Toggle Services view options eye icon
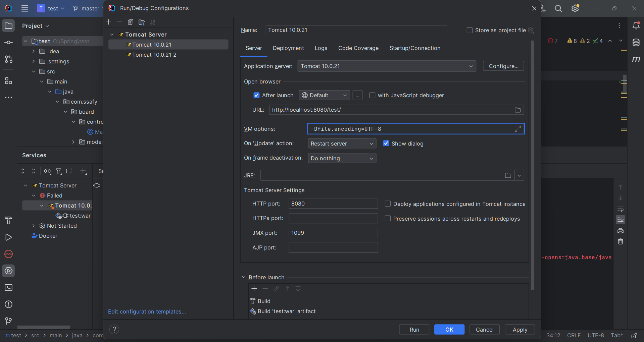644x342 pixels. pyautogui.click(x=47, y=171)
